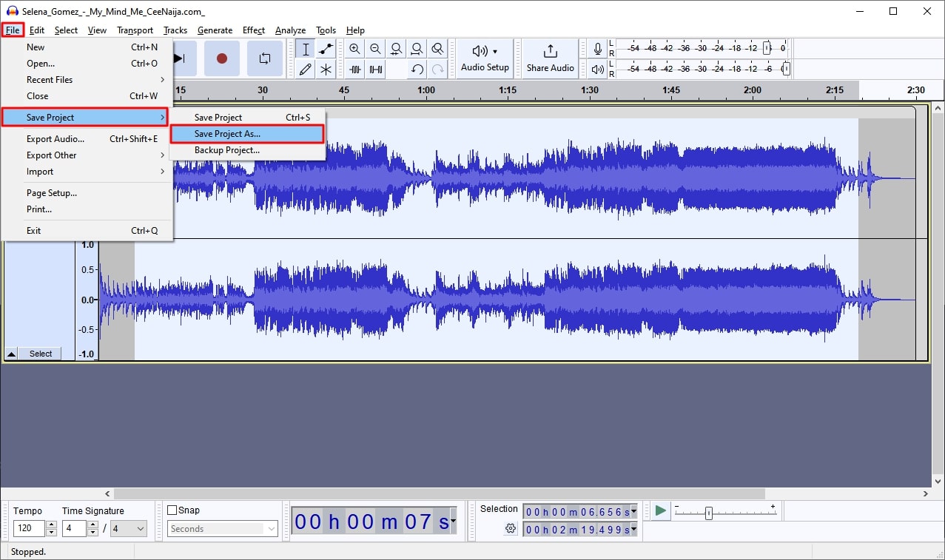This screenshot has width=945, height=560.
Task: Click the Zoom In magnifier
Action: (355, 50)
